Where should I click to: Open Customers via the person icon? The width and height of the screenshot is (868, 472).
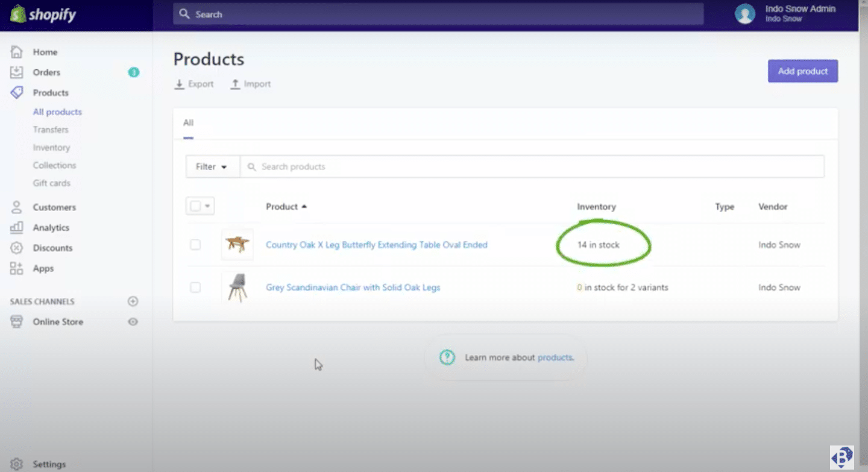point(16,207)
